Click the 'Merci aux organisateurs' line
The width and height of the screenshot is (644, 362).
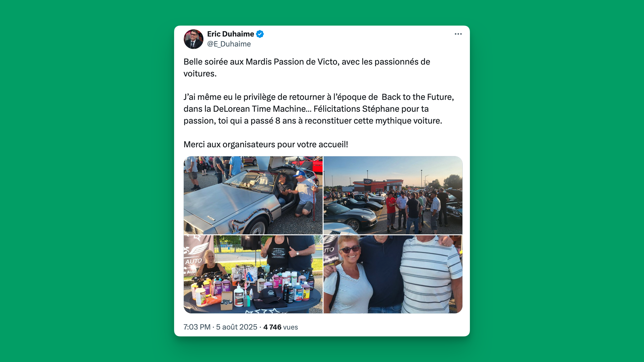pos(266,144)
